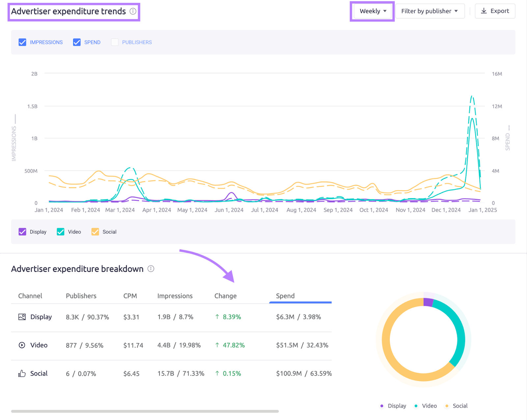
Task: Toggle the Video series checkbox
Action: 61,232
